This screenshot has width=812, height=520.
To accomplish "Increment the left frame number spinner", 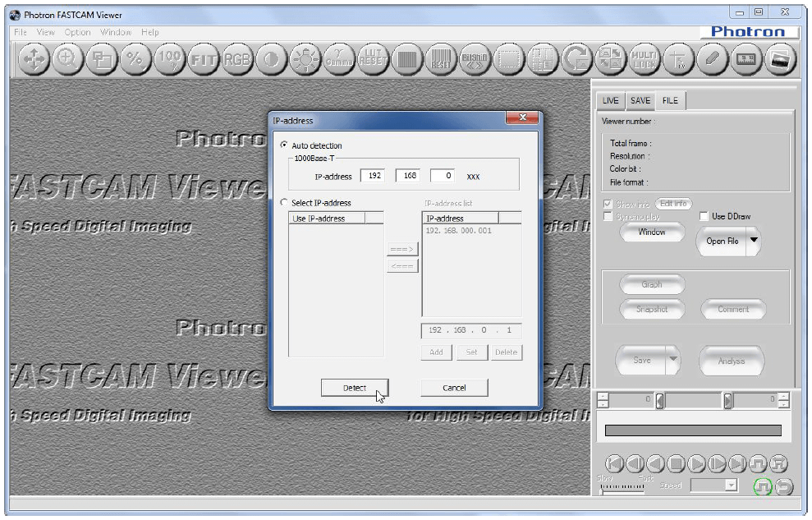I will click(x=603, y=396).
